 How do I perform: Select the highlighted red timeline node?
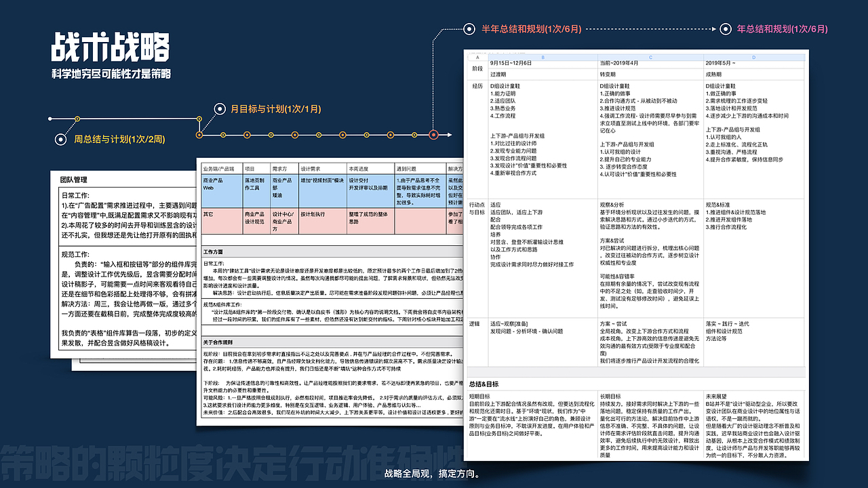[434, 135]
